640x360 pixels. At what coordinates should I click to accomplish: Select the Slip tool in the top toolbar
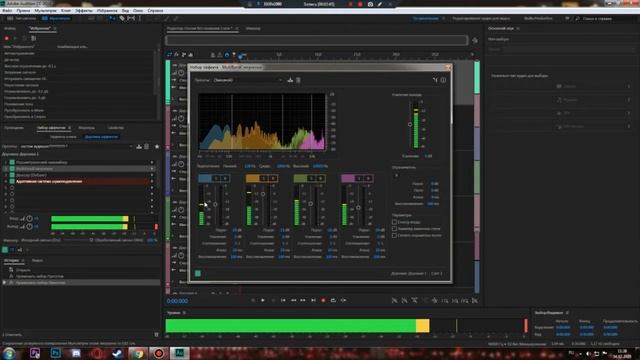(x=131, y=18)
